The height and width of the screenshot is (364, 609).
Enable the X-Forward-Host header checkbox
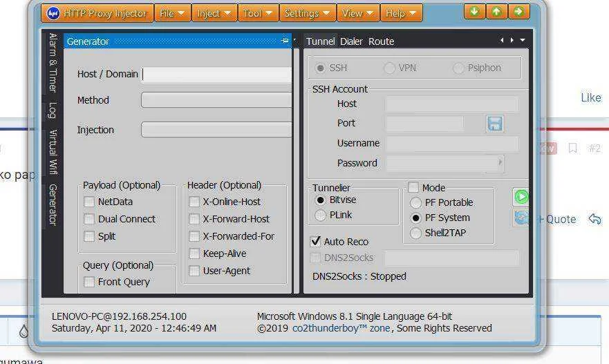point(194,219)
